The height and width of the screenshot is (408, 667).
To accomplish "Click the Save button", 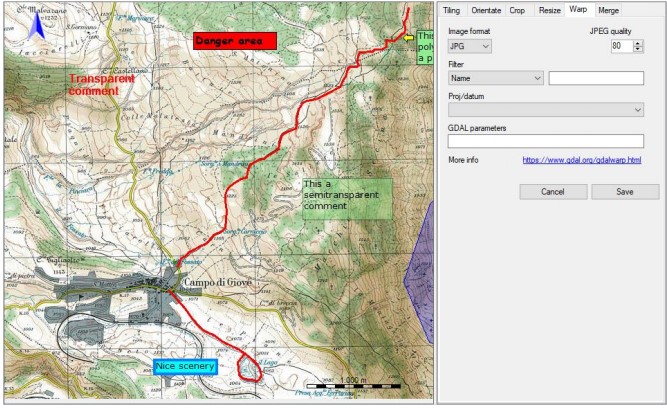I will click(625, 192).
